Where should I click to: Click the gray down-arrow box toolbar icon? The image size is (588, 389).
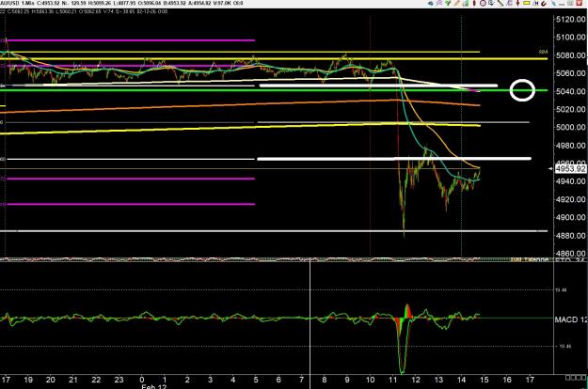pyautogui.click(x=491, y=3)
